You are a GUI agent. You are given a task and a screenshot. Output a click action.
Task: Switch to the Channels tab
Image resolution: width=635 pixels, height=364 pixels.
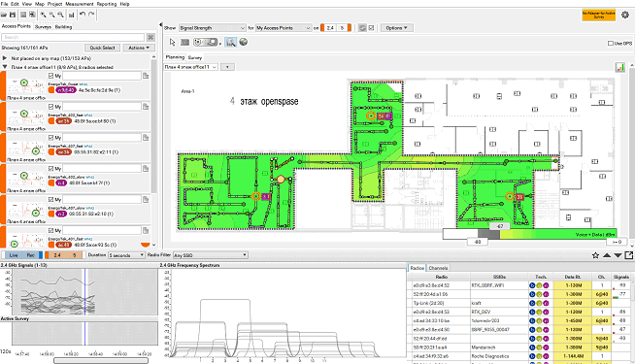[x=438, y=268]
